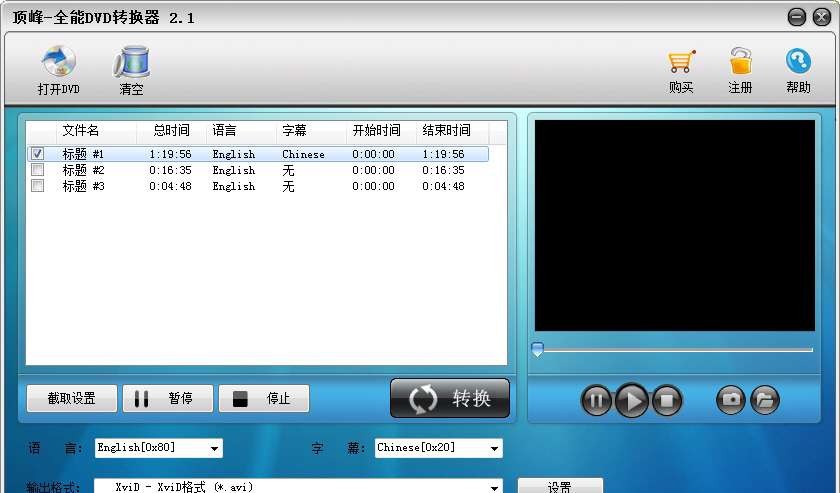840x493 pixels.
Task: Click the black video preview area
Action: tap(674, 226)
